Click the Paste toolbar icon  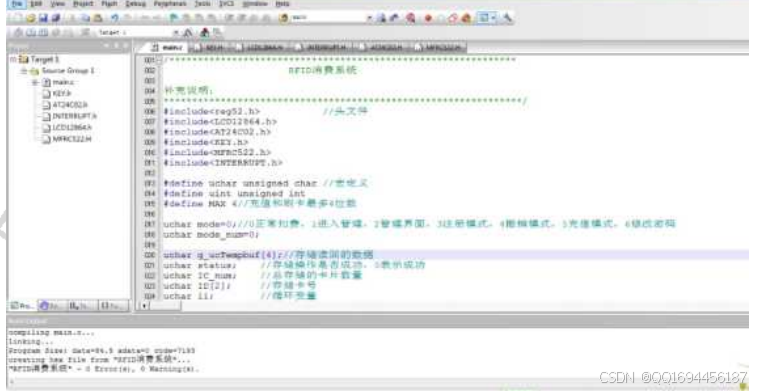(98, 18)
